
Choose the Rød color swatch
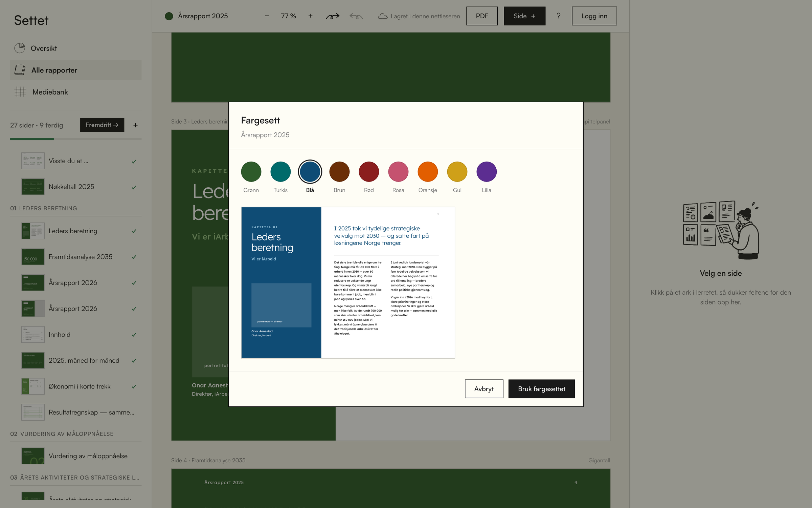tap(369, 172)
